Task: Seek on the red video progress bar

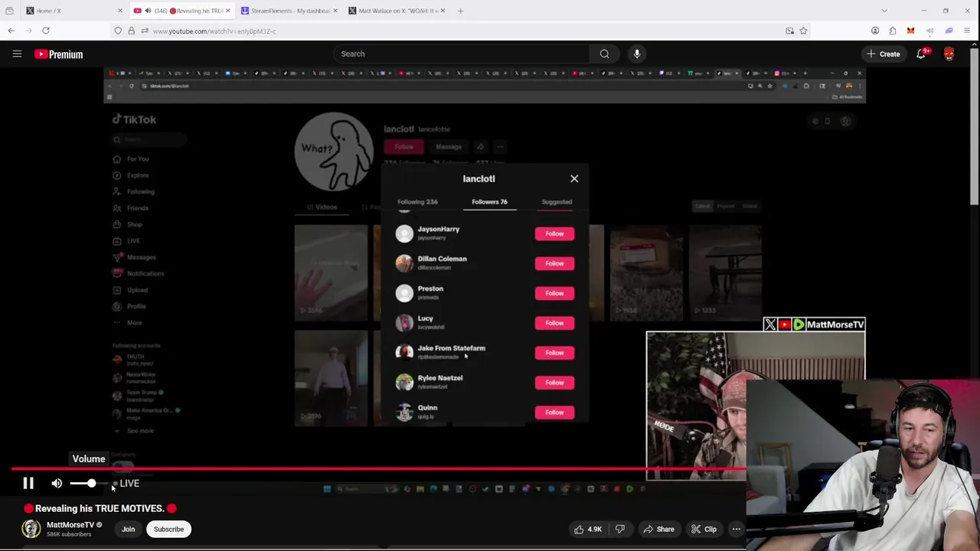Action: click(x=379, y=468)
